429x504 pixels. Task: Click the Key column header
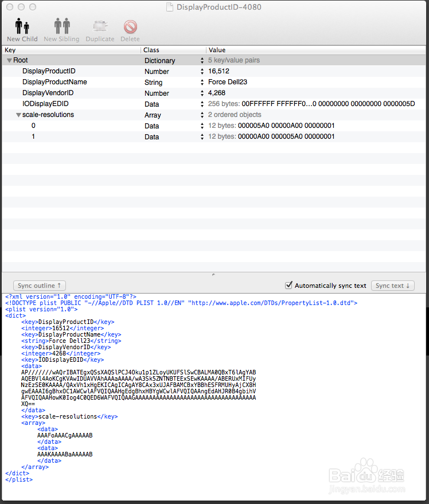pyautogui.click(x=71, y=50)
